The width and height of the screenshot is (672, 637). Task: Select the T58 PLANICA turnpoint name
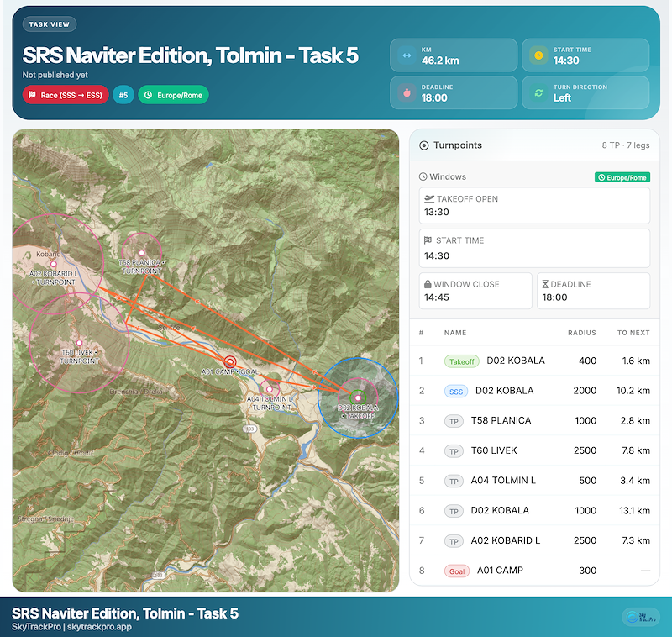point(501,420)
